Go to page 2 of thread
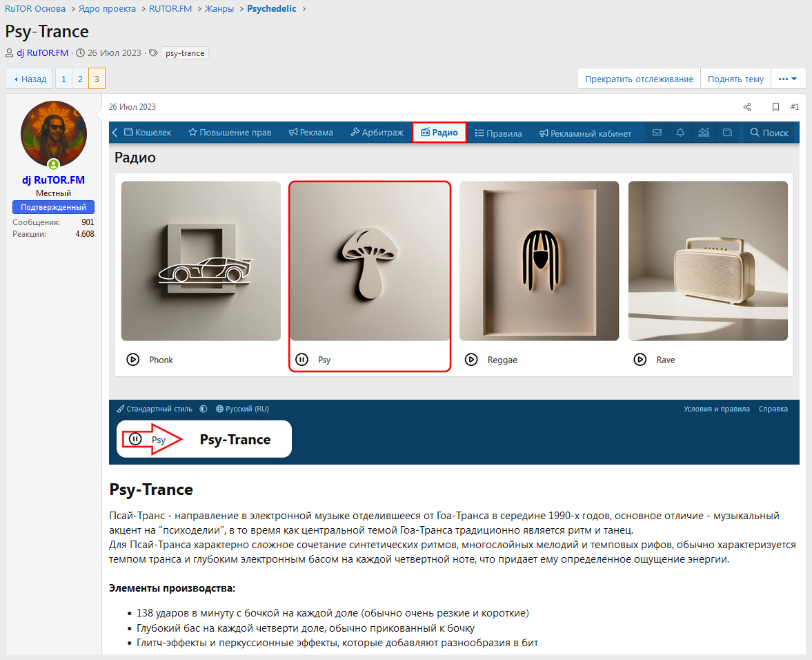812x660 pixels. 80,79
